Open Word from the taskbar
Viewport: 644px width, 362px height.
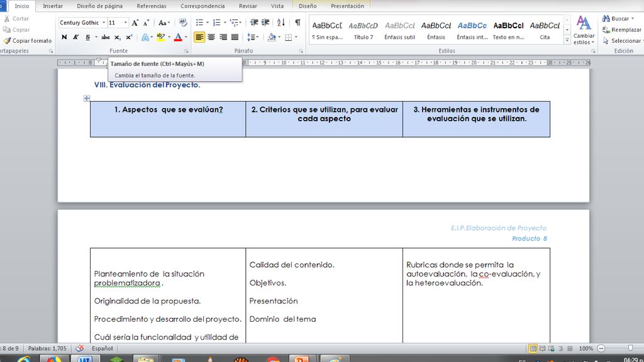click(85, 359)
